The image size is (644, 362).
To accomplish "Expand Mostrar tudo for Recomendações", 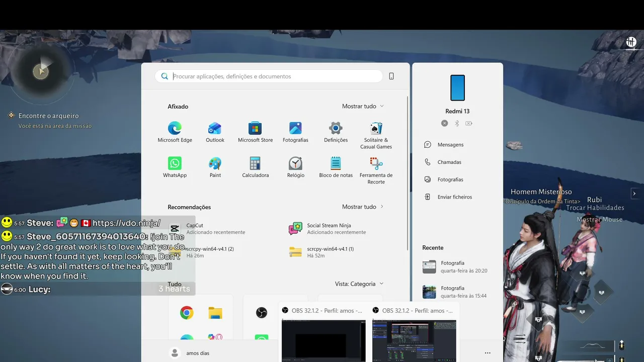I will coord(363,207).
